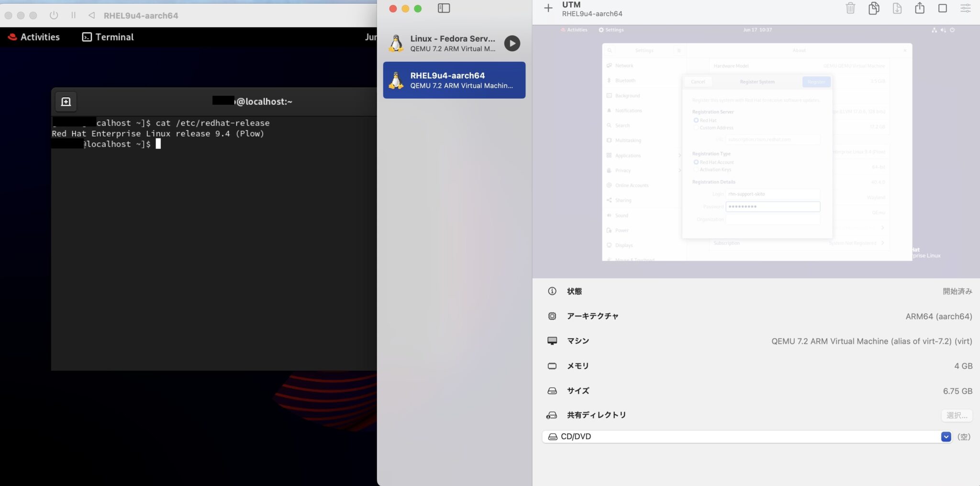Expand the Privacy settings section

(681, 170)
